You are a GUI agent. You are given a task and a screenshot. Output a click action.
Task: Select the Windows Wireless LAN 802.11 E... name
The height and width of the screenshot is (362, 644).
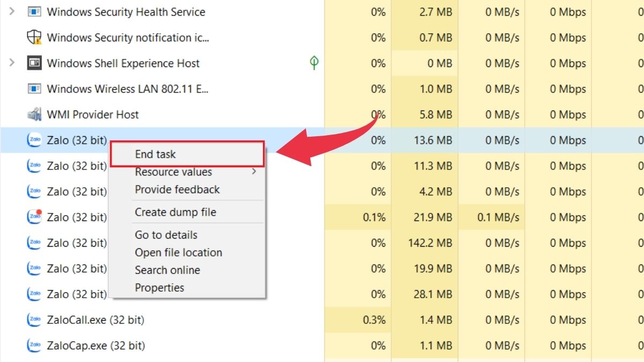(x=127, y=89)
